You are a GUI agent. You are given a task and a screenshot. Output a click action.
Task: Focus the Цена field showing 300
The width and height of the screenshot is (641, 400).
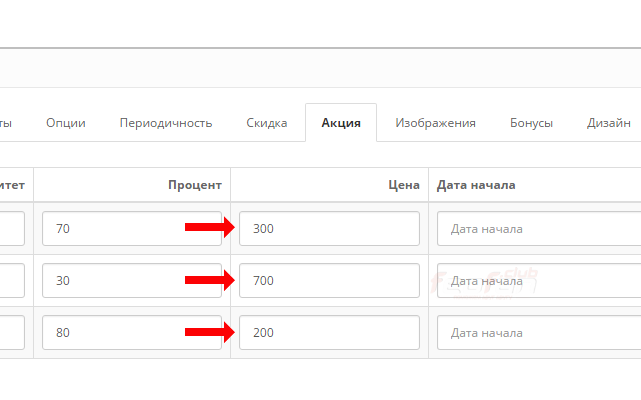point(329,229)
